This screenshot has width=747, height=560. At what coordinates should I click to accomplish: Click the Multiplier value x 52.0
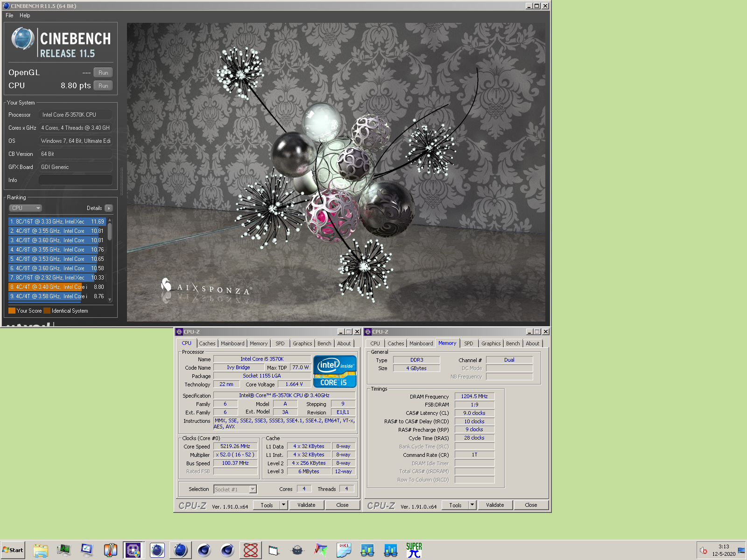tap(235, 455)
